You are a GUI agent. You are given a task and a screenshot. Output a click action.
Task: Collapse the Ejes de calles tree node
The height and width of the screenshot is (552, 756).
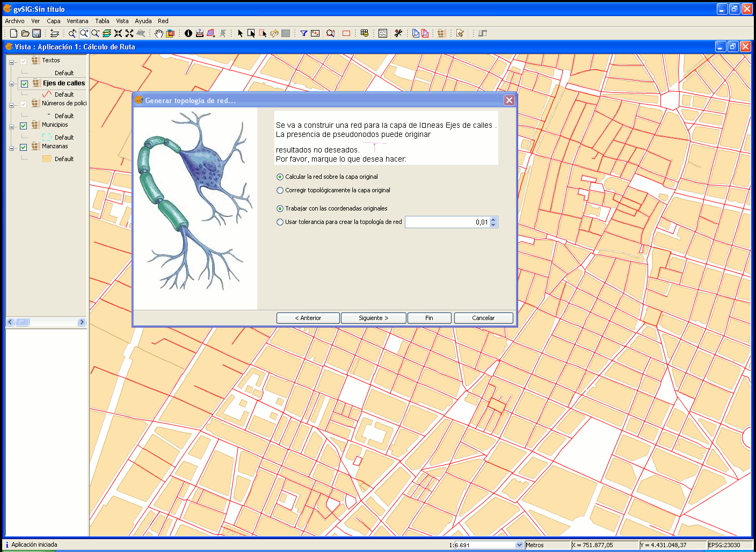pyautogui.click(x=11, y=84)
